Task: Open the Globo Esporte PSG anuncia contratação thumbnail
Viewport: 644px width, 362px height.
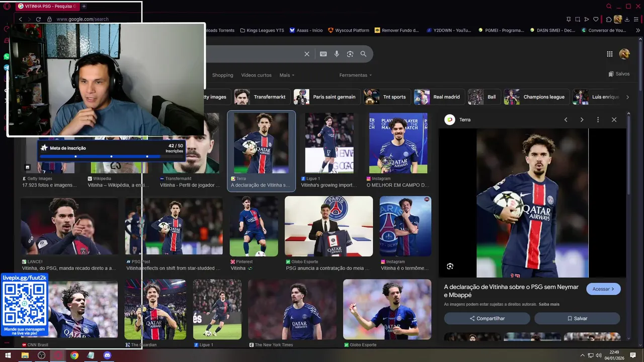Action: pos(329,226)
